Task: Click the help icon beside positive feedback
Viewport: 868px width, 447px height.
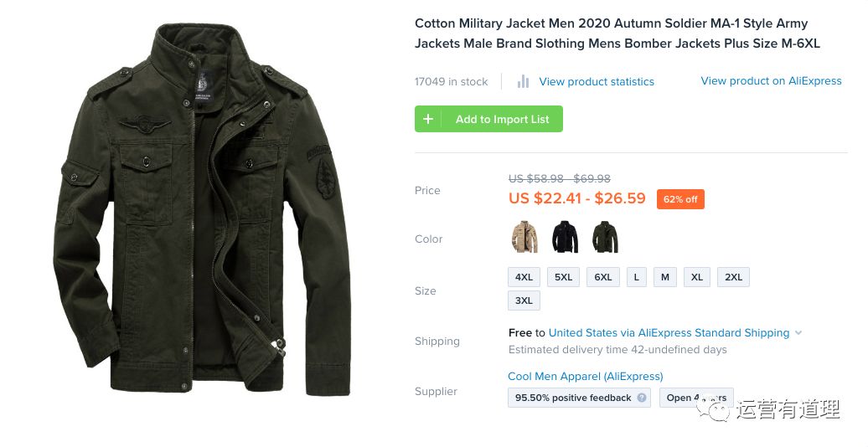Action: [x=642, y=398]
